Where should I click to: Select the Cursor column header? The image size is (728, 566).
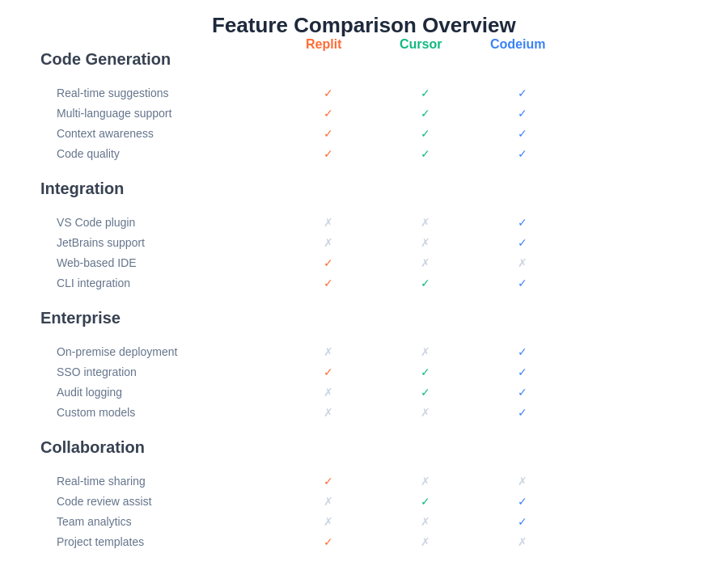tap(421, 44)
